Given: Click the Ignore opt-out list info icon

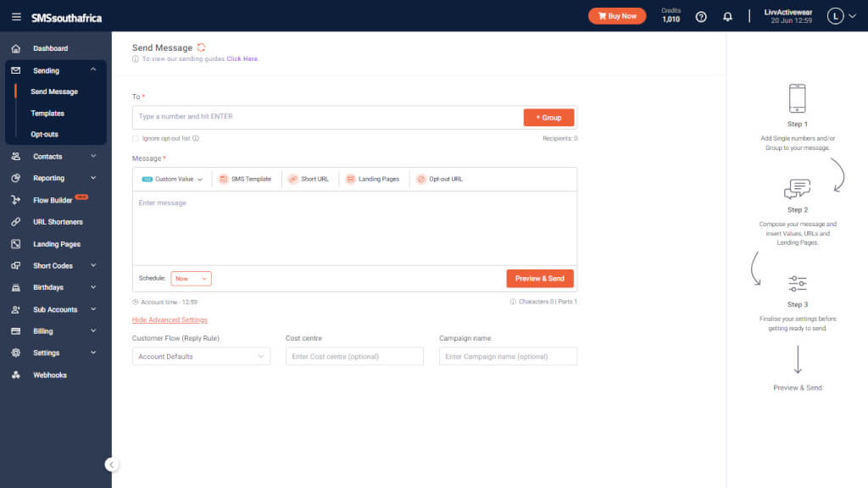Looking at the screenshot, I should tap(196, 138).
